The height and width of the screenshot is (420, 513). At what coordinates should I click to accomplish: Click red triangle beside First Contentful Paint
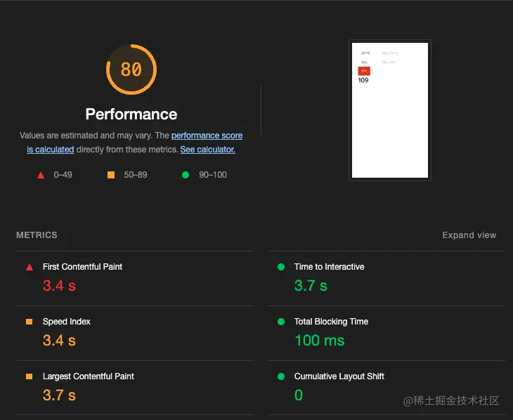(x=30, y=267)
